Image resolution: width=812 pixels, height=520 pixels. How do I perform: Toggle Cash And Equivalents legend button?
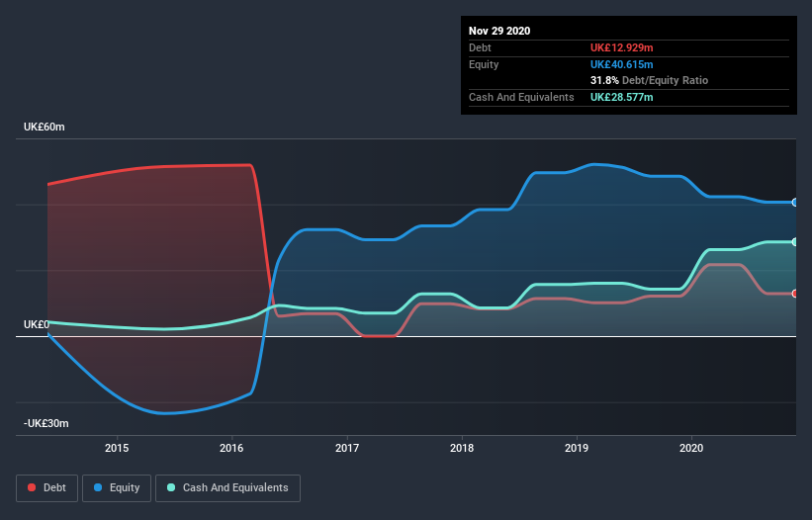(227, 488)
